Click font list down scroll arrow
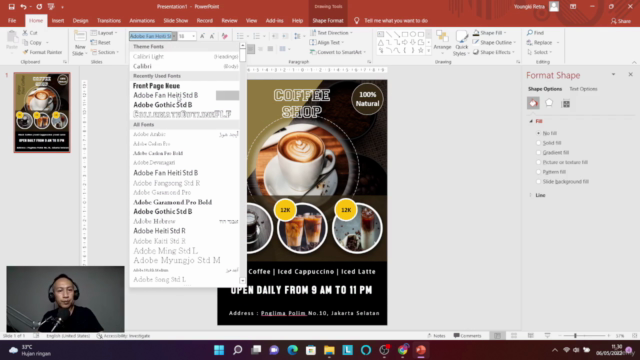Screen dimensions: 640x360 pos(242,280)
